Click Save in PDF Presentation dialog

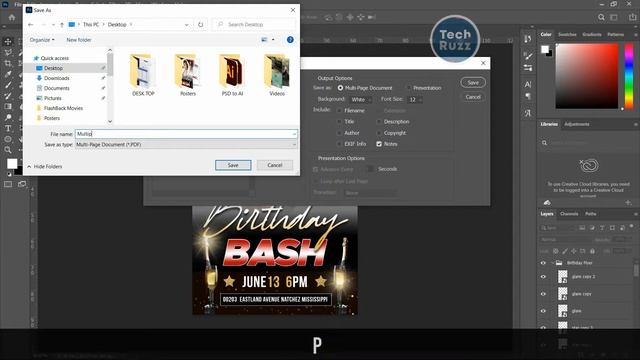[473, 82]
